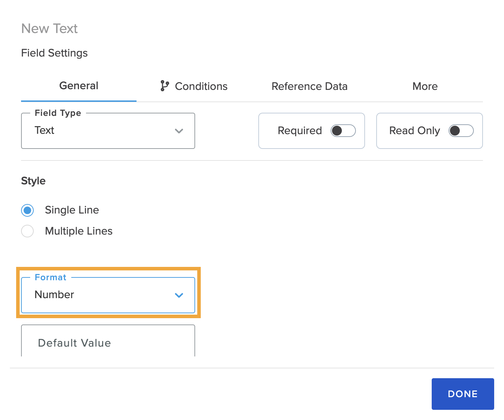Open the Reference Data tab
The height and width of the screenshot is (420, 504).
tap(309, 86)
